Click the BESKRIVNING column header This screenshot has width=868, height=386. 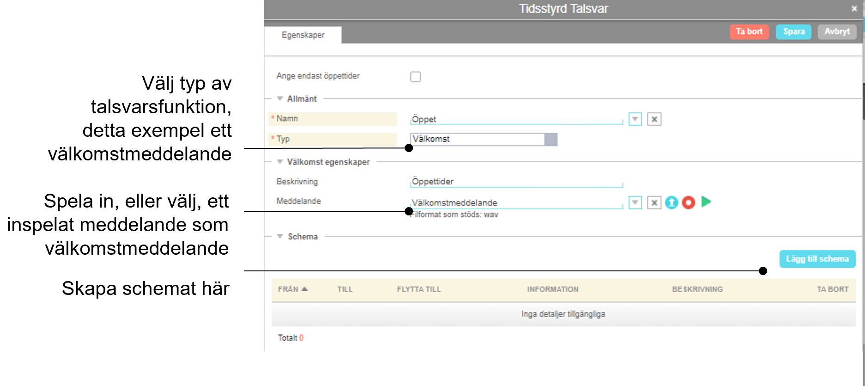pos(698,289)
